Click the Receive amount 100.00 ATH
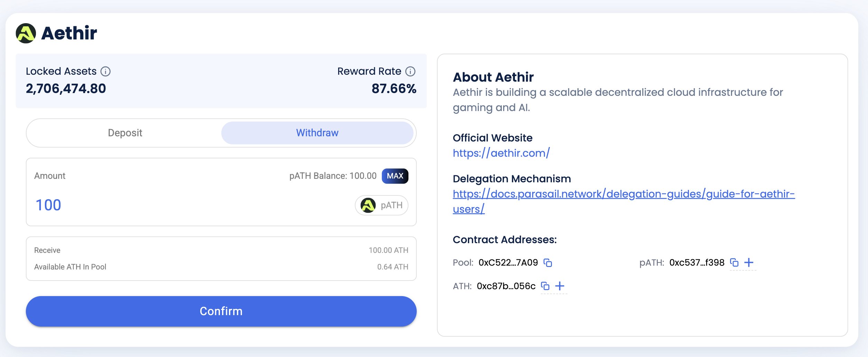 [x=388, y=250]
